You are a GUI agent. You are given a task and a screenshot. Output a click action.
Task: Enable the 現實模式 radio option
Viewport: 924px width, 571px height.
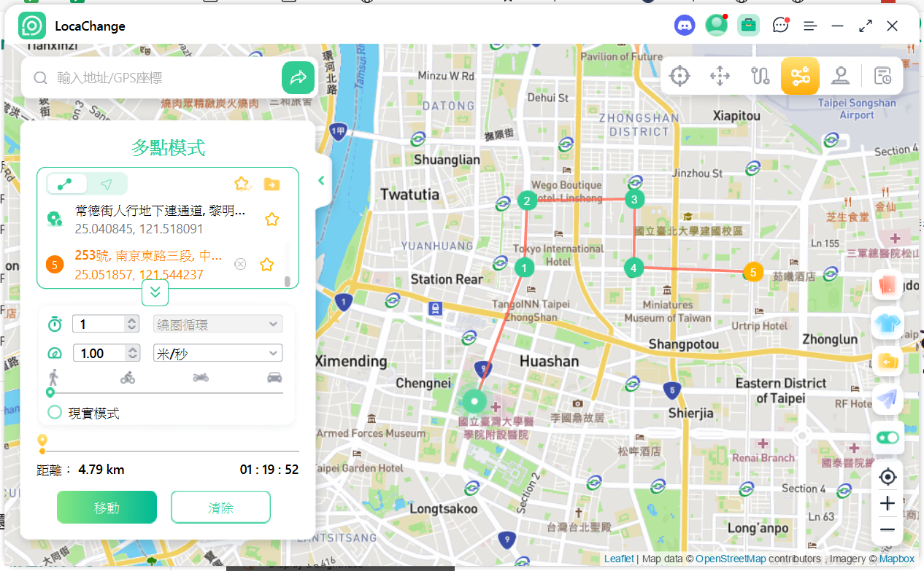[x=55, y=413]
